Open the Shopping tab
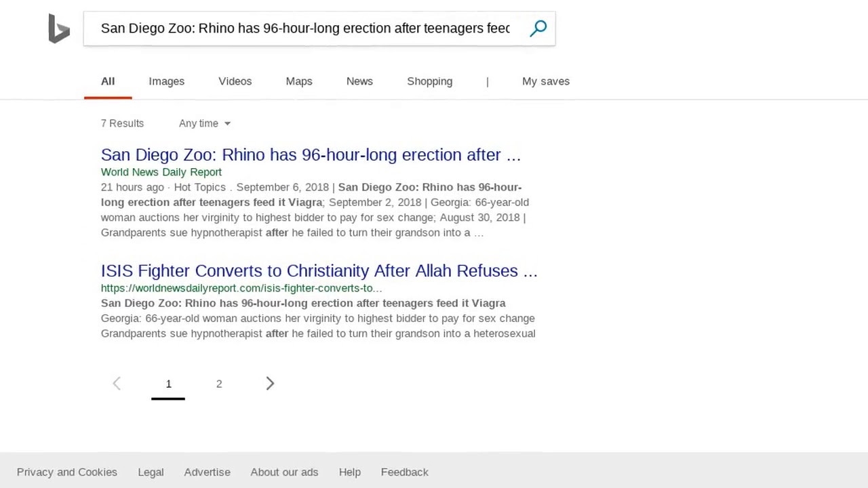The height and width of the screenshot is (488, 868). point(429,81)
